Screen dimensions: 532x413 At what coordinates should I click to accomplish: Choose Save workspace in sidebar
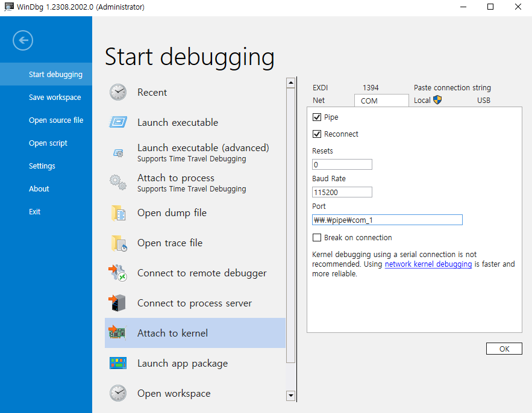(46, 98)
